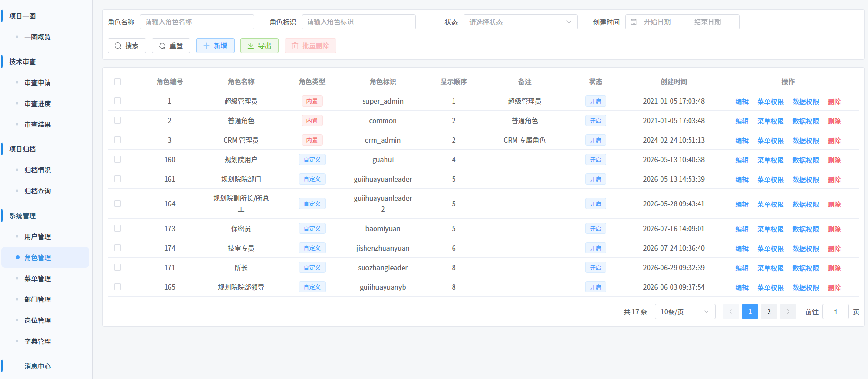Focus the 角色名称 input field

(197, 22)
